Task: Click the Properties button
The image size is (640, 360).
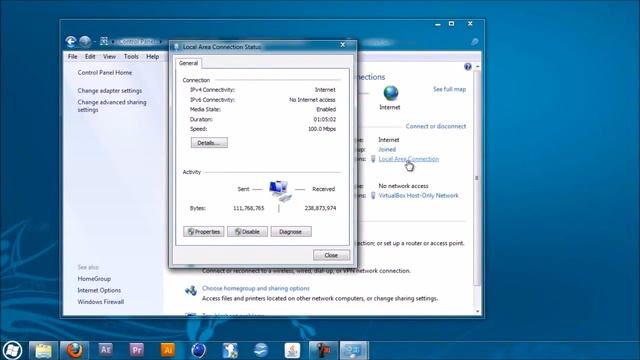Action: click(204, 231)
